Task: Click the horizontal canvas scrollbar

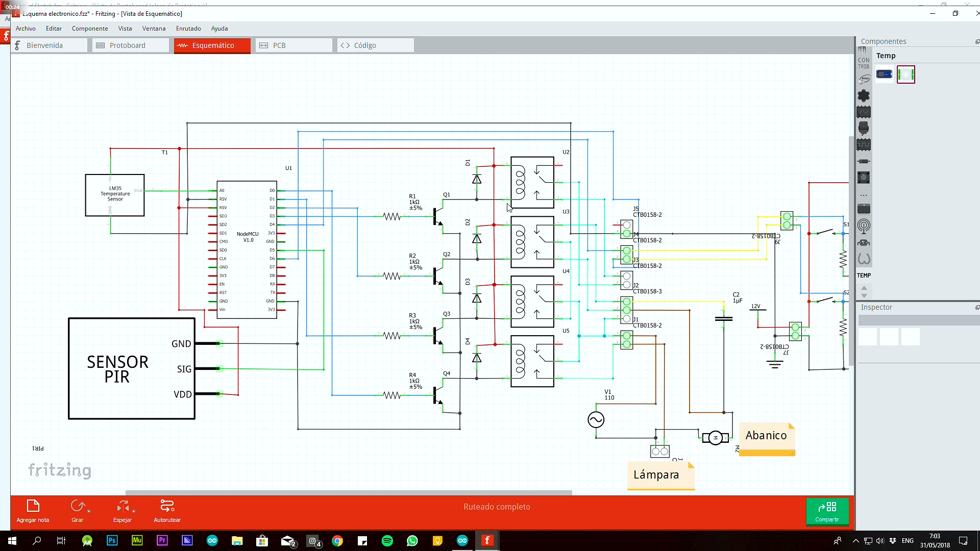Action: pos(349,493)
